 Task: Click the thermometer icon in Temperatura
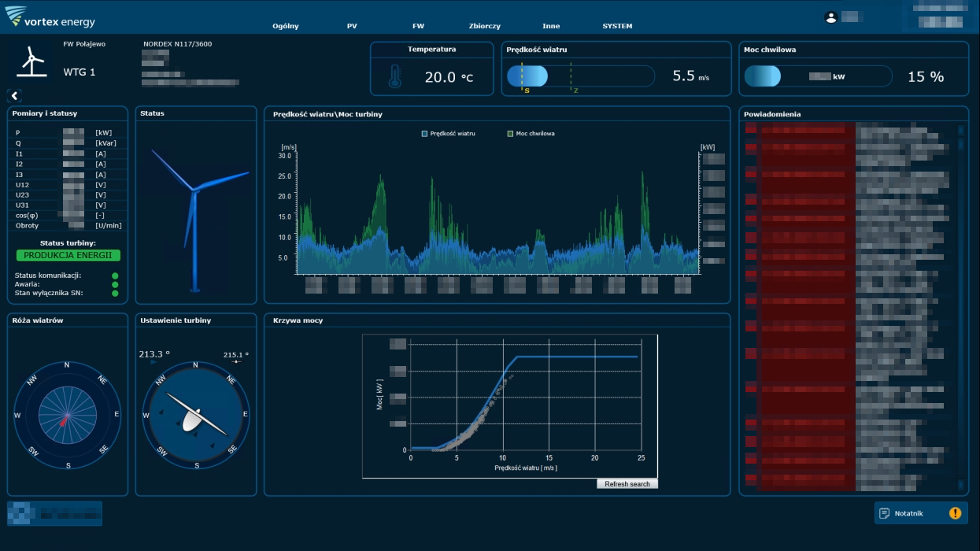(x=394, y=76)
